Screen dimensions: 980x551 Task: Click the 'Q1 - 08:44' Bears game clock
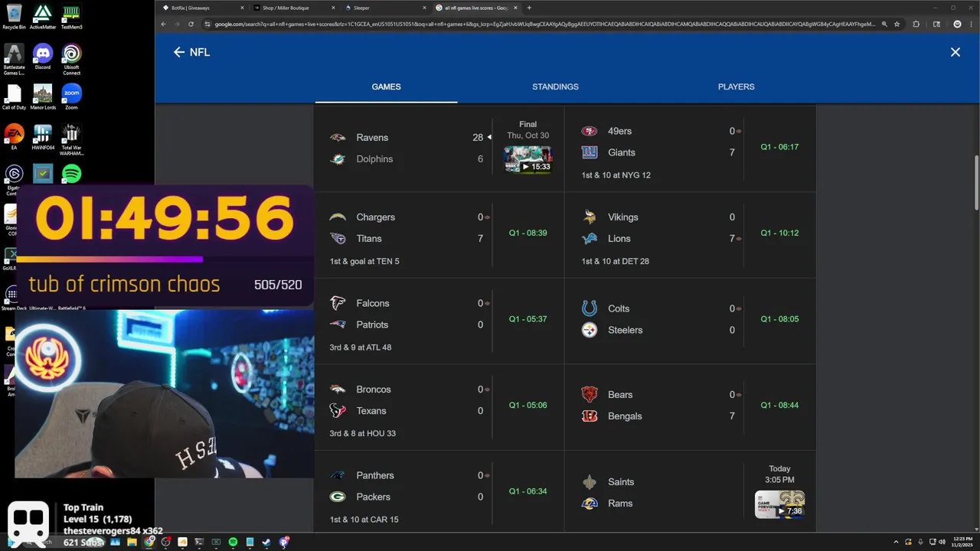click(779, 405)
